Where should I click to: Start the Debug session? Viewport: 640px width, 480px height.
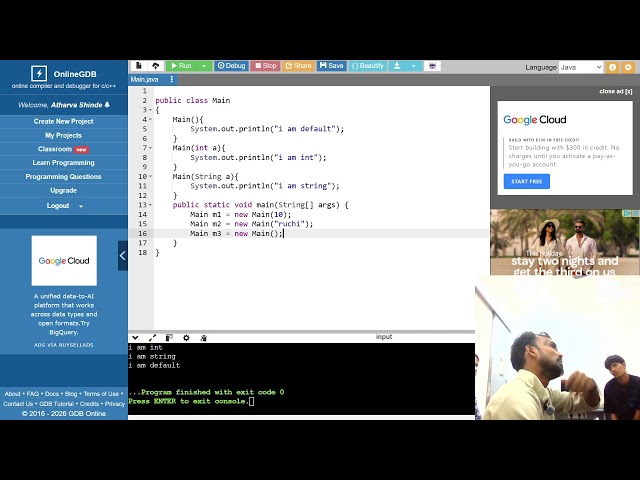pos(231,66)
